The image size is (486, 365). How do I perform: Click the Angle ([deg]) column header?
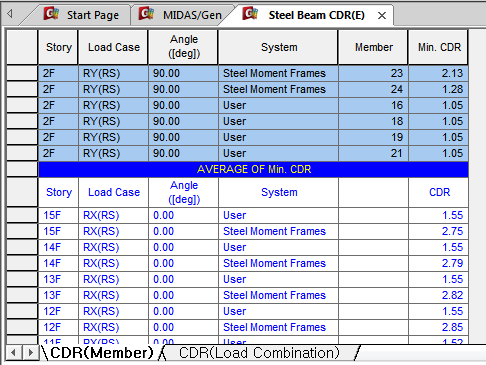(x=184, y=47)
